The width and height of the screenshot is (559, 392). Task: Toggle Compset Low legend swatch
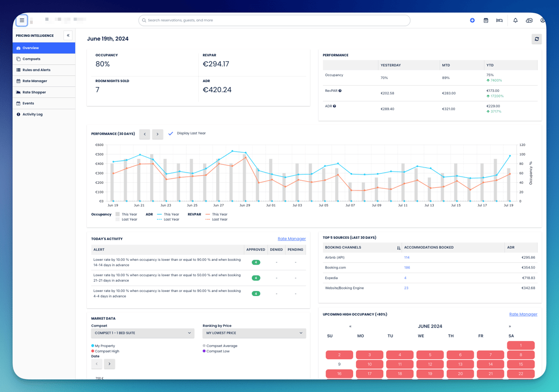[204, 351]
